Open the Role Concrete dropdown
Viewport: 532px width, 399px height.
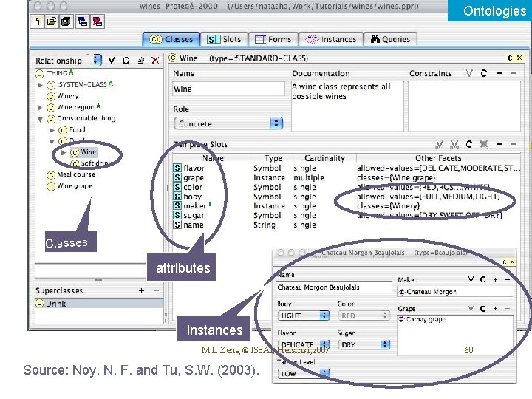228,123
